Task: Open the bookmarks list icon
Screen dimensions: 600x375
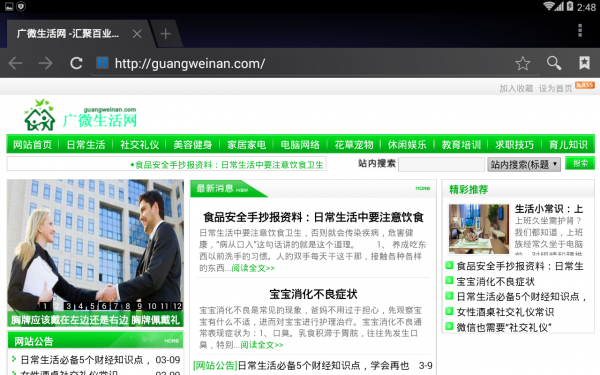Action: 584,63
